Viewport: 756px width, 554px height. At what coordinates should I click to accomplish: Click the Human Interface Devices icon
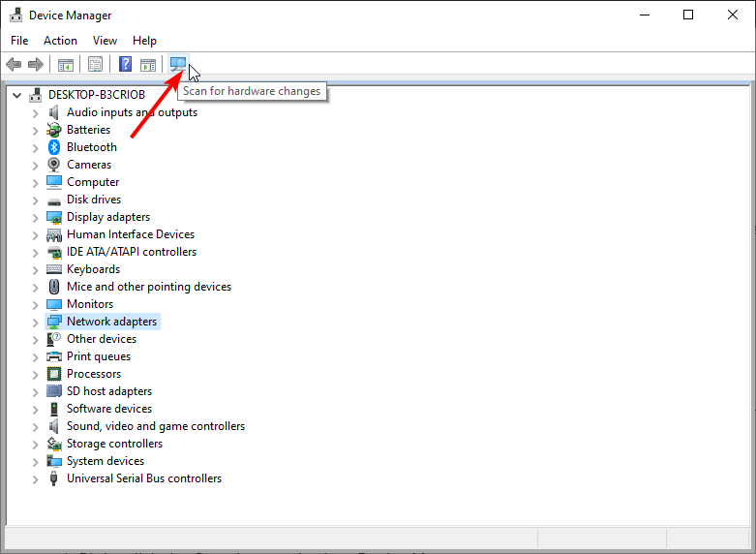click(53, 234)
